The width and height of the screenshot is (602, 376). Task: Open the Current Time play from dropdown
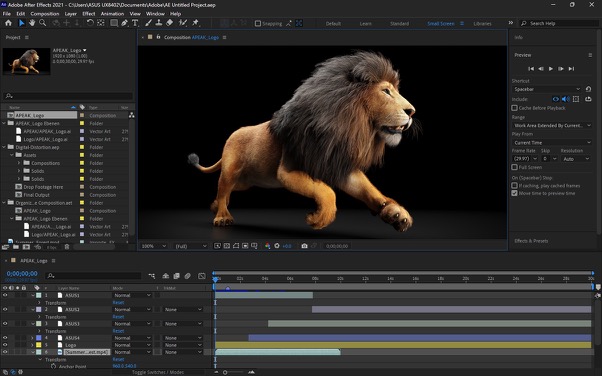(552, 142)
